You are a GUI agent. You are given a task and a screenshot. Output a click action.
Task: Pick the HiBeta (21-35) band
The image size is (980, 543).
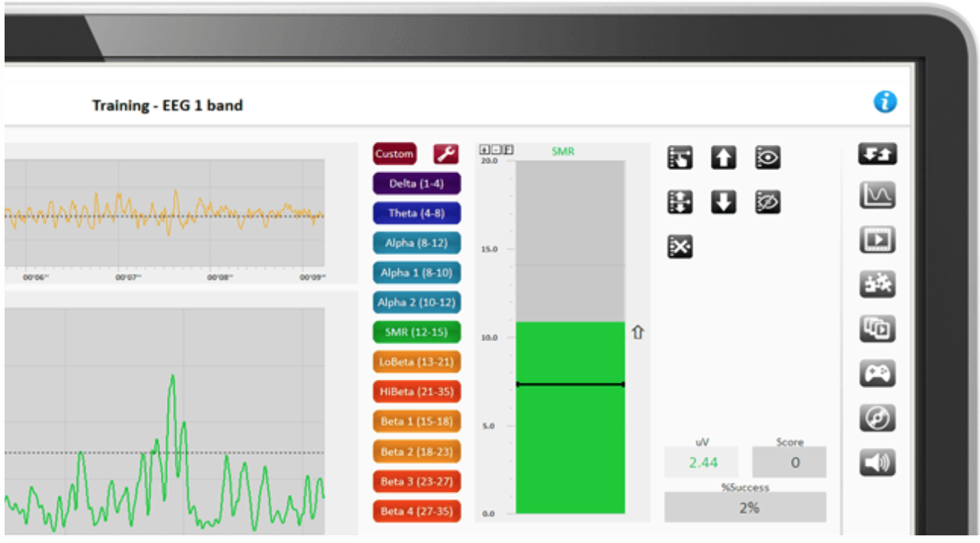[x=417, y=392]
